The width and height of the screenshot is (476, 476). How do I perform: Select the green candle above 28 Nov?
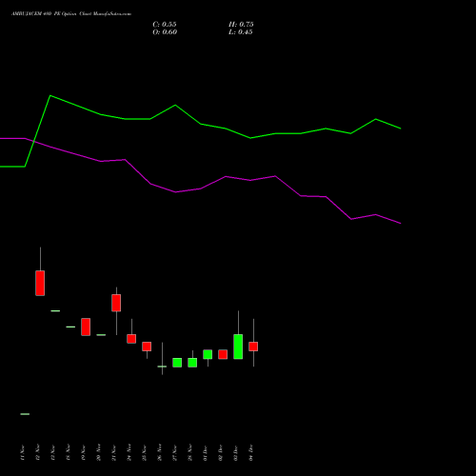192,363
